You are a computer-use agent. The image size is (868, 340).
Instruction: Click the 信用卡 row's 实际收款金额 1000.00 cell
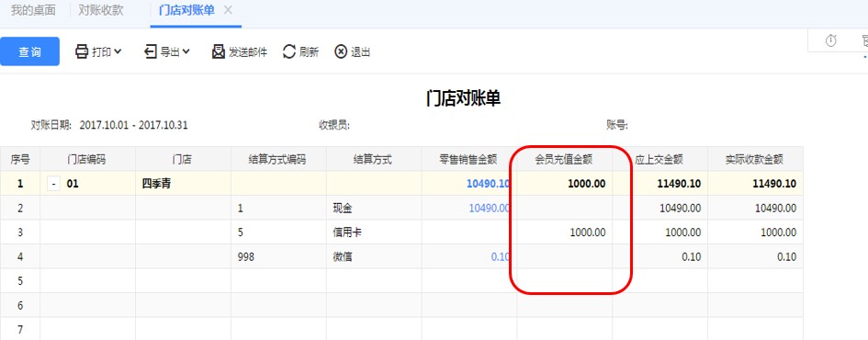(755, 232)
